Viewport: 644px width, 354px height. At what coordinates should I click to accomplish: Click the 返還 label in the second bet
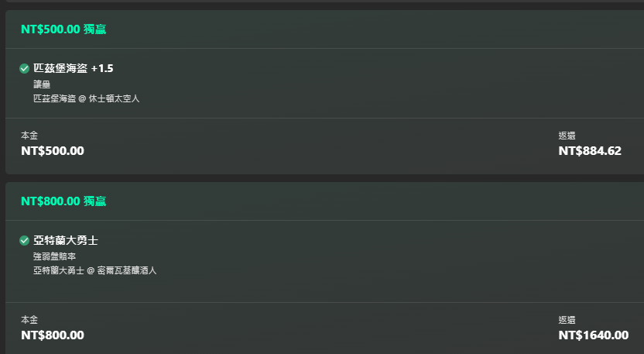click(567, 319)
